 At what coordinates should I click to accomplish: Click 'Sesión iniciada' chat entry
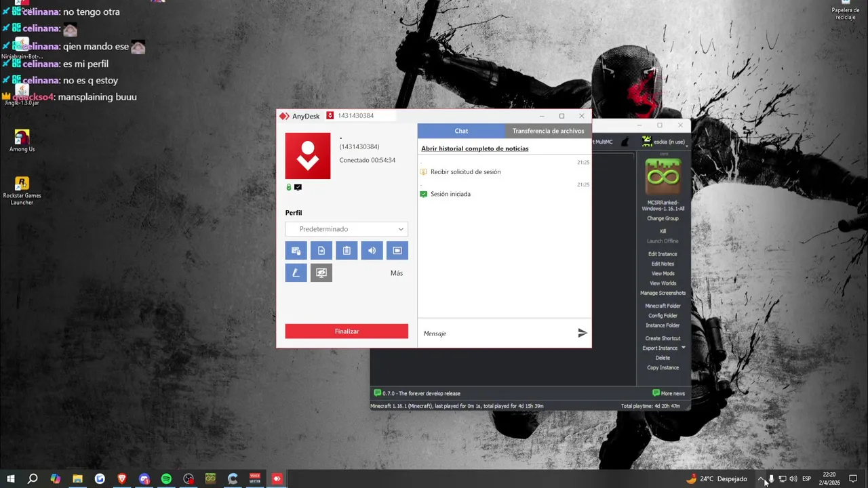450,195
